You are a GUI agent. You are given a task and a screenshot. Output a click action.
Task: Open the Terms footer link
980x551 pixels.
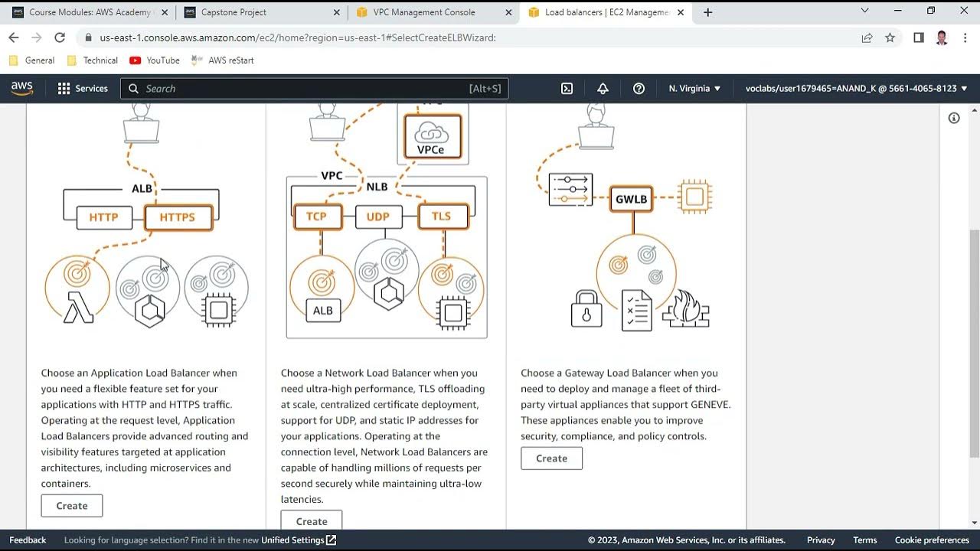pyautogui.click(x=865, y=540)
